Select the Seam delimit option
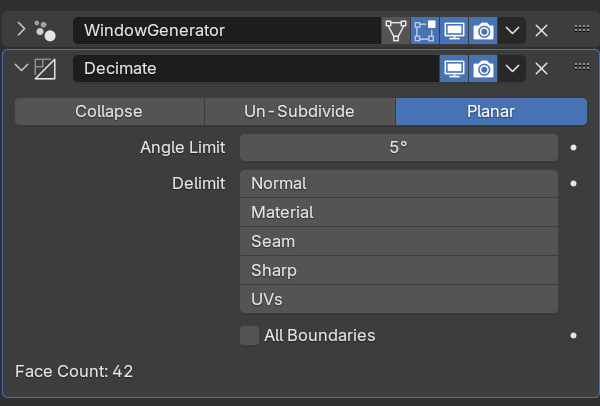Screen dimensions: 600x406 [x=399, y=241]
